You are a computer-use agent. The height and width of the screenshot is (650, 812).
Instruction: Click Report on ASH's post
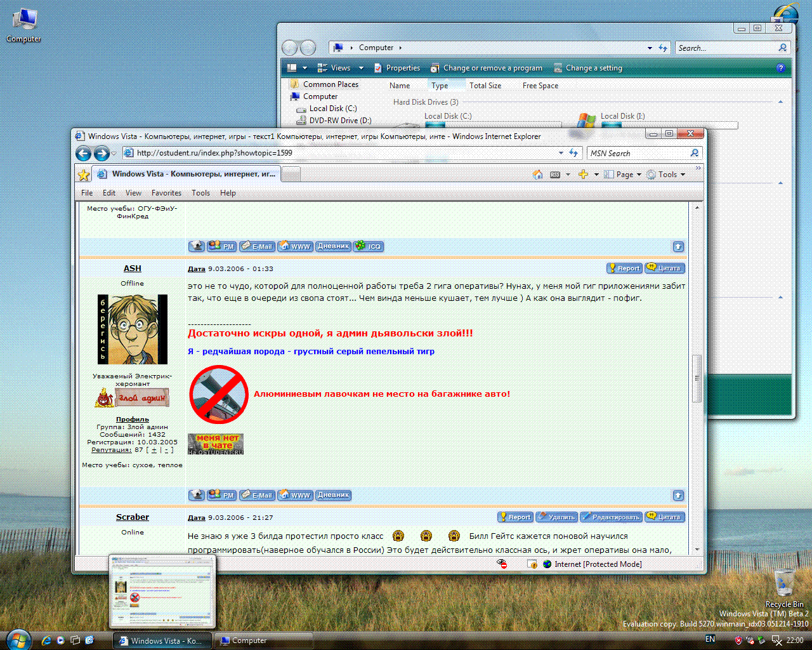pos(624,268)
